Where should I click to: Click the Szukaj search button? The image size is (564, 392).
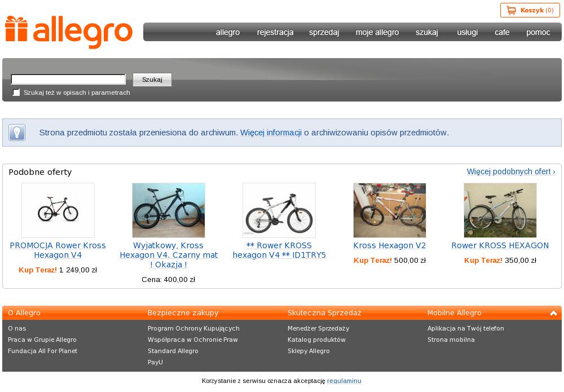click(152, 80)
